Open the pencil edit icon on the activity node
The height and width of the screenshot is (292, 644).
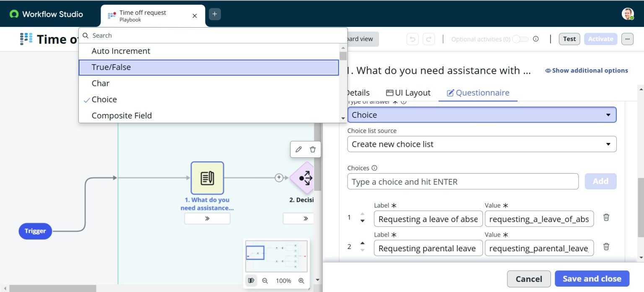click(298, 149)
